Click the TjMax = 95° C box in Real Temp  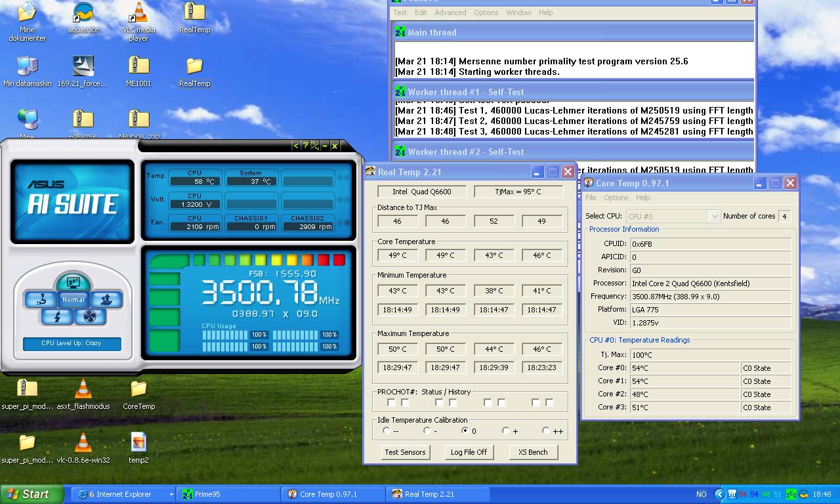518,192
